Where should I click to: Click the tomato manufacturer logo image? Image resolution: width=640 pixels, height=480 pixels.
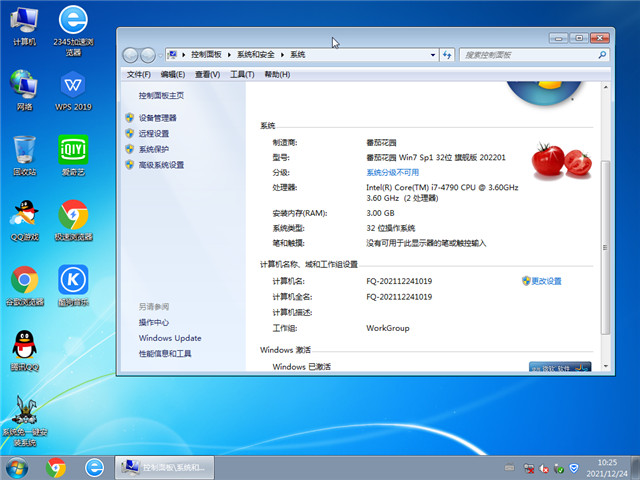pyautogui.click(x=562, y=160)
